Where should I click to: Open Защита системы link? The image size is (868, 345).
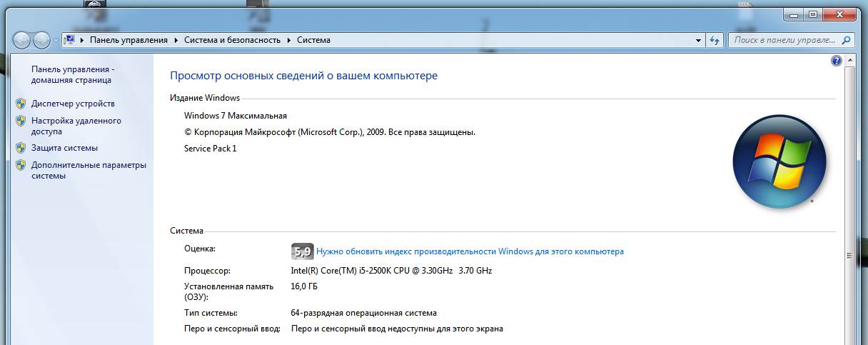point(64,148)
